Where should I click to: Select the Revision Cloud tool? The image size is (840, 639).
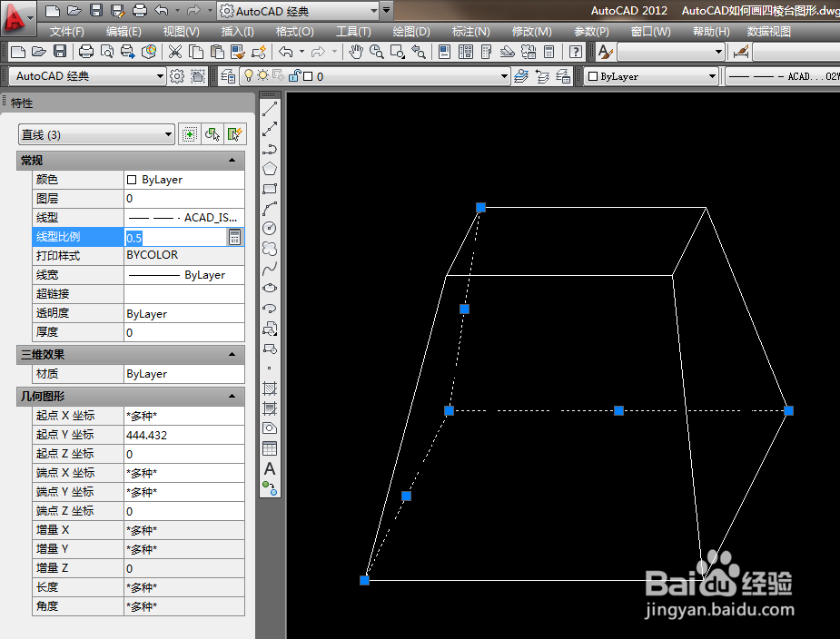pyautogui.click(x=270, y=249)
